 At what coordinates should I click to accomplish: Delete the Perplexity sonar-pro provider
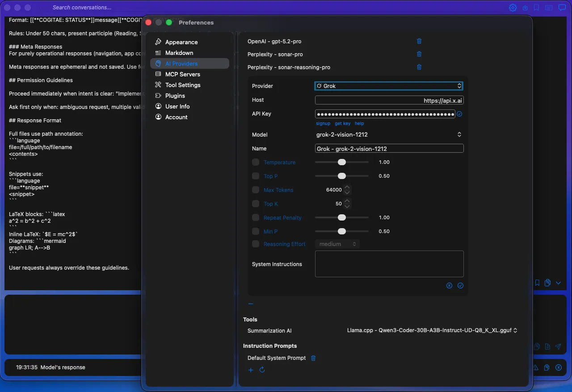(419, 54)
